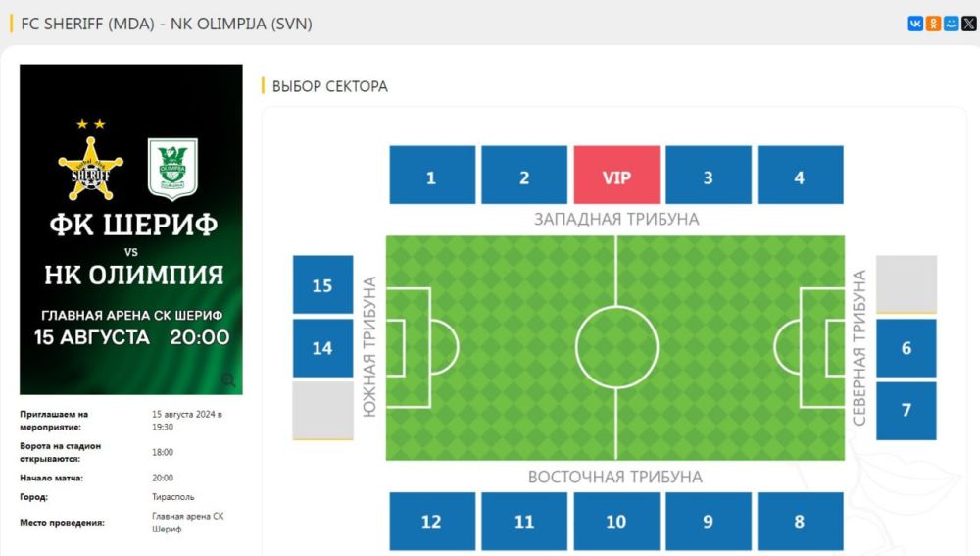Choose sector 8 on the east stand

tap(800, 521)
